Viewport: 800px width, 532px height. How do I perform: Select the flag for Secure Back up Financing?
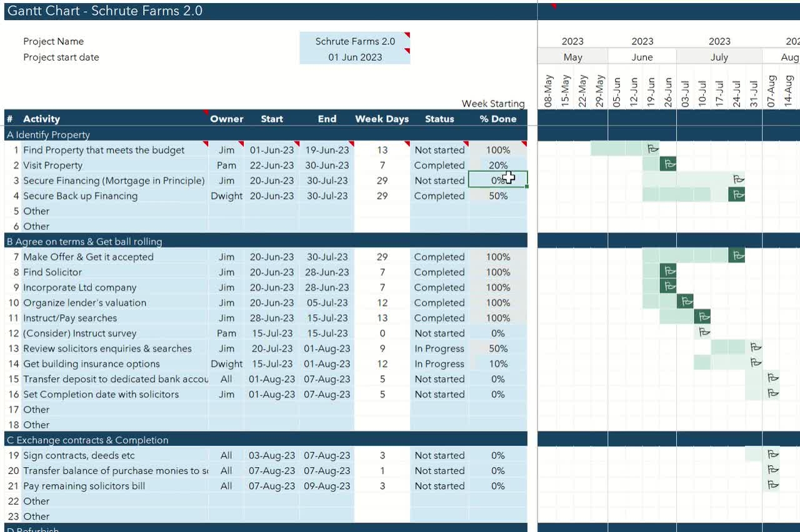point(737,195)
